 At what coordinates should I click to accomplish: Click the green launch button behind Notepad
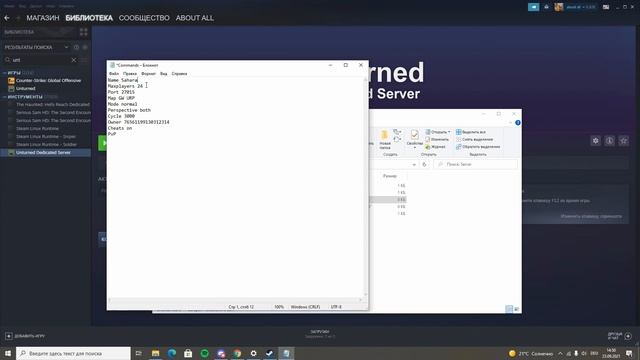coord(102,143)
